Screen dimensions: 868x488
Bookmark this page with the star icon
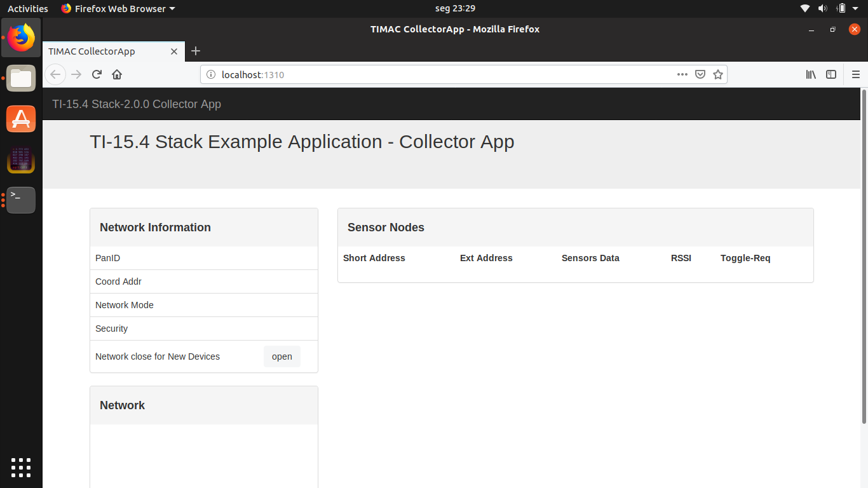(718, 74)
